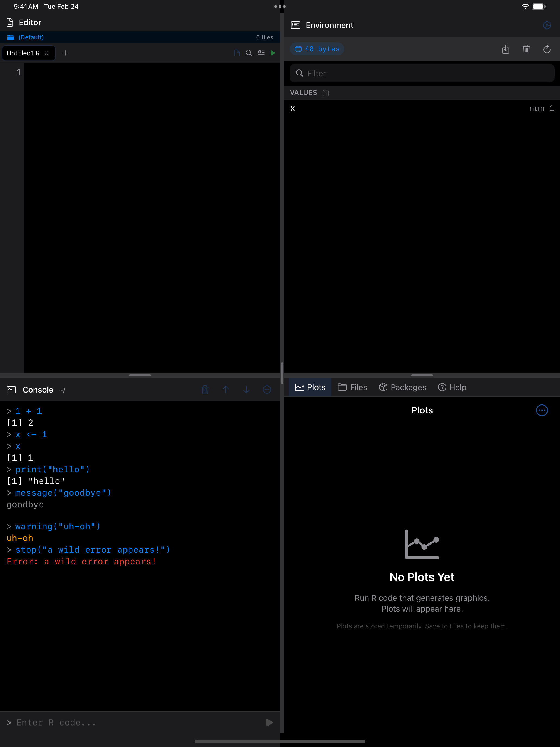560x747 pixels.
Task: Navigate down in console history
Action: [x=246, y=389]
